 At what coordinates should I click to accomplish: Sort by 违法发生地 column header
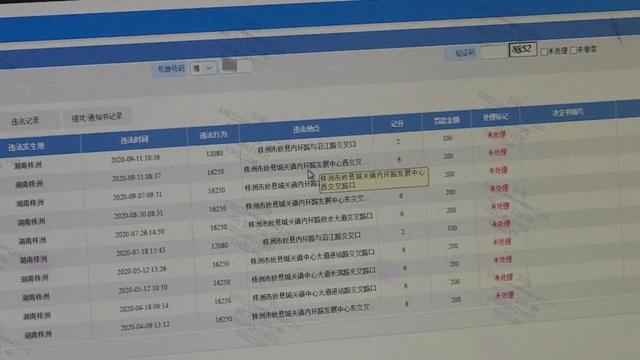click(26, 147)
